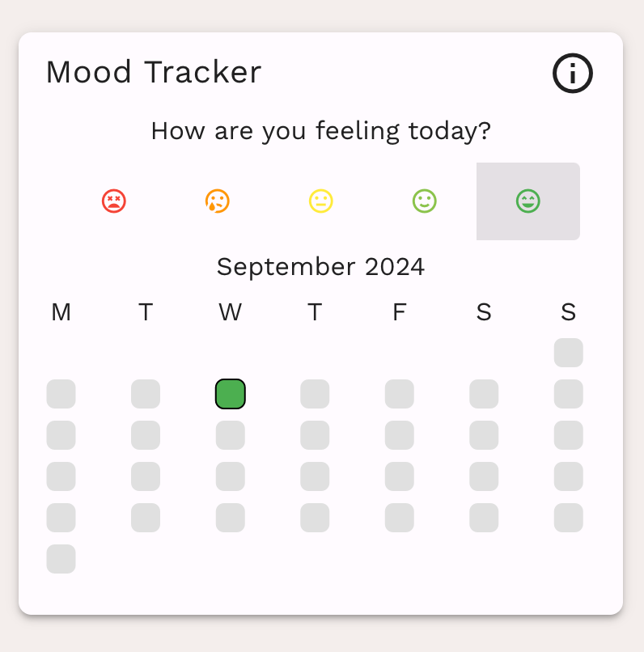
Task: Select Saturday cell in second calendar row
Action: pyautogui.click(x=484, y=394)
